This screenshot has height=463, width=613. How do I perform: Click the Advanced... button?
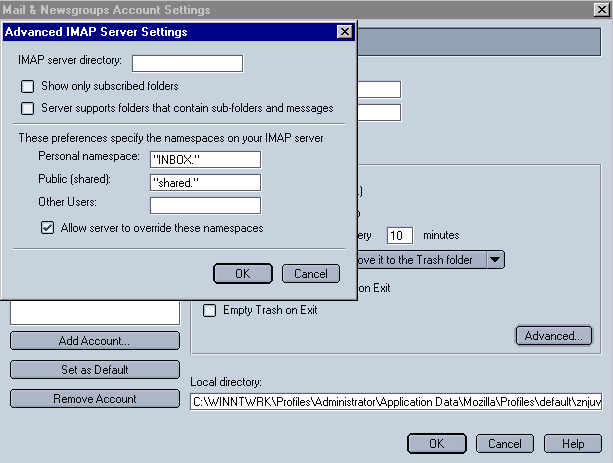coord(553,336)
